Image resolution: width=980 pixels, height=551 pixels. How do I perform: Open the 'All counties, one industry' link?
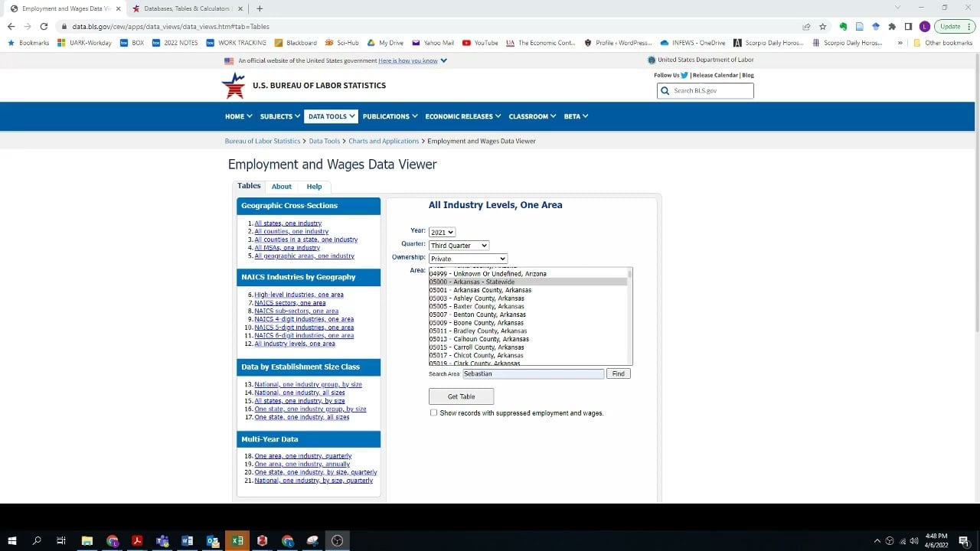click(x=291, y=231)
